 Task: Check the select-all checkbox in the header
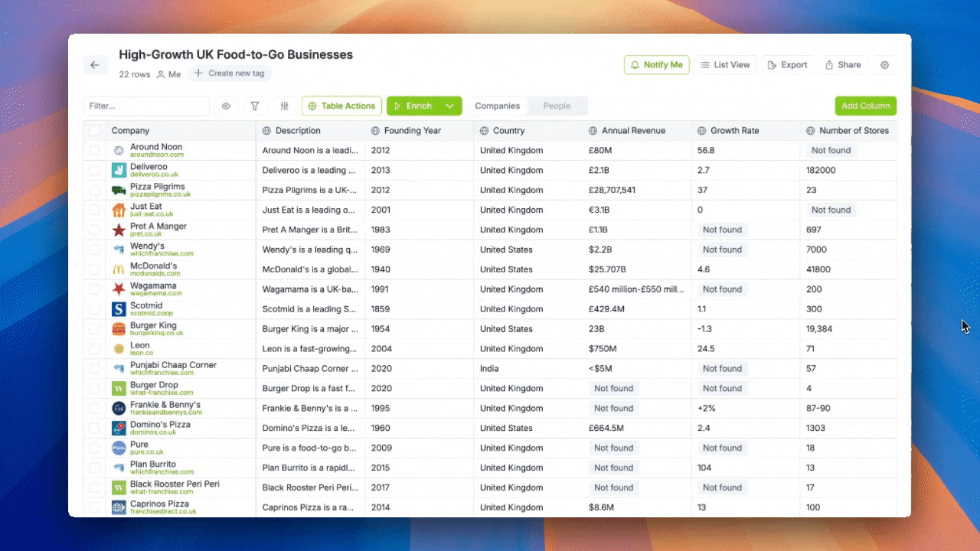[95, 131]
